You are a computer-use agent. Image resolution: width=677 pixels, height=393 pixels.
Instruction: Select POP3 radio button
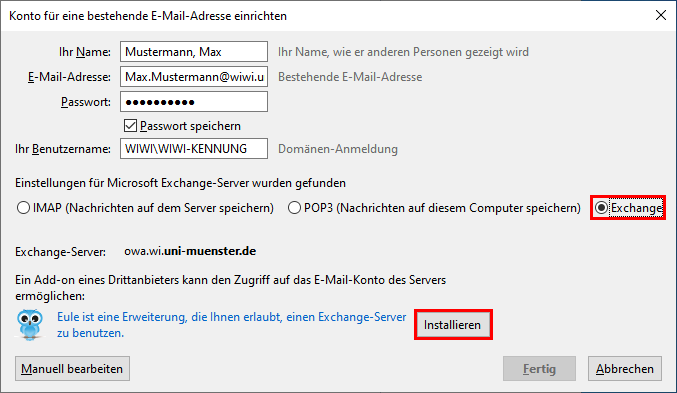coord(294,208)
